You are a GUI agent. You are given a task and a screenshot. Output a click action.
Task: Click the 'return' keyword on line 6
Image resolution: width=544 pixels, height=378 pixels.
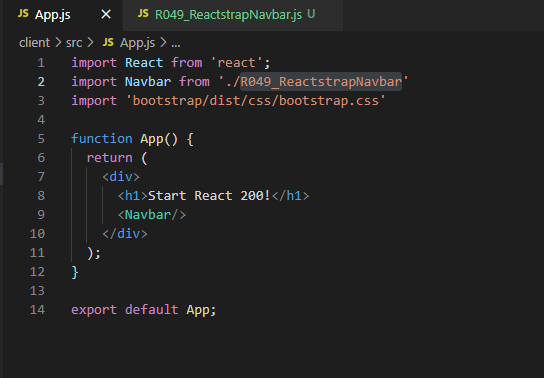click(109, 158)
